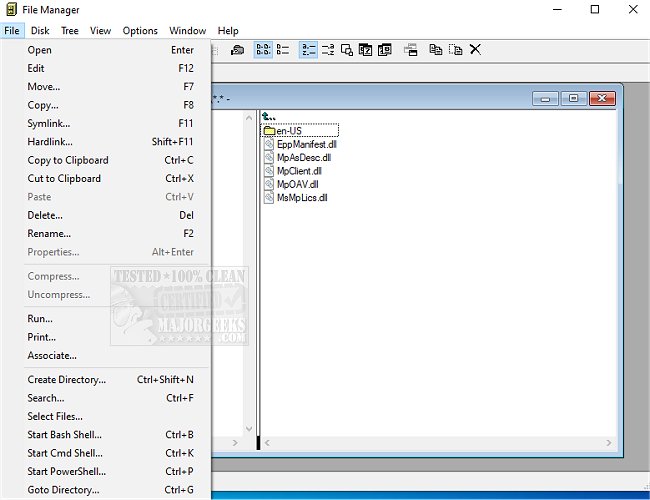The image size is (650, 500).
Task: Click the delete X toolbar icon
Action: pos(475,50)
